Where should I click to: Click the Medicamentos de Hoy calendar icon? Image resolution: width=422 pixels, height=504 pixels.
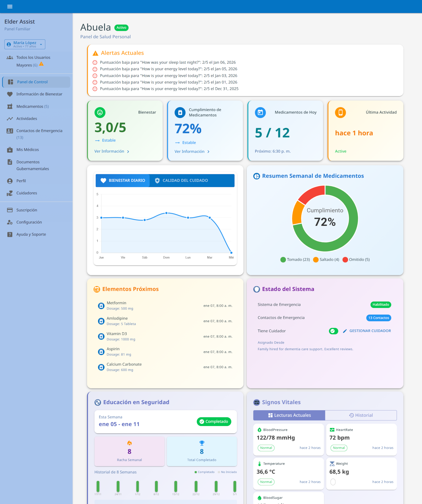[x=260, y=112]
